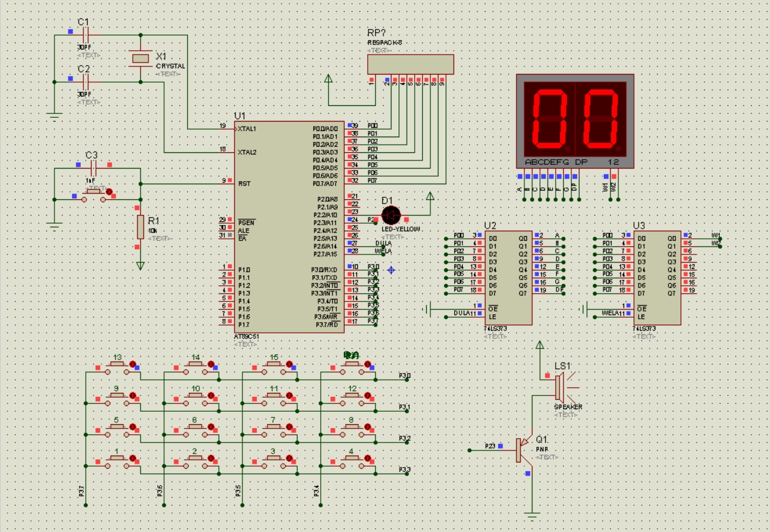Select the RESPACK-8 resistor pack body
Screen dimensions: 770x532
point(410,64)
